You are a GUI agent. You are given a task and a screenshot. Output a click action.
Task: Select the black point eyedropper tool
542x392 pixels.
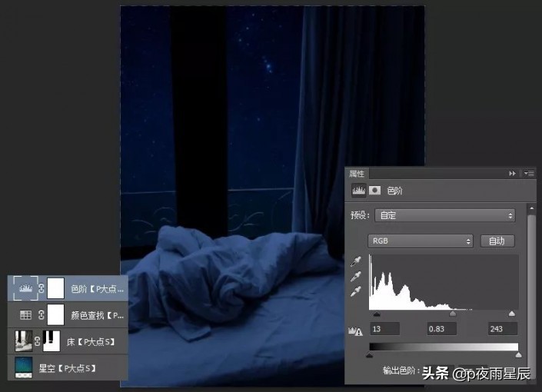click(356, 261)
